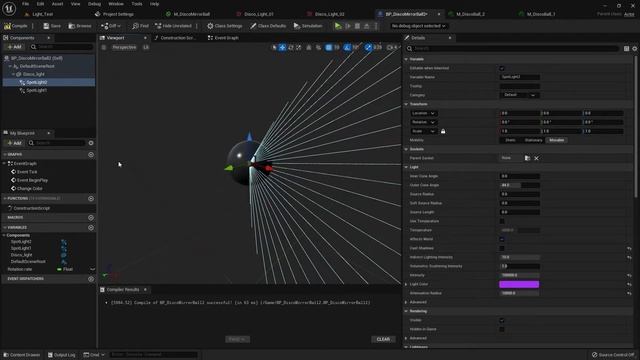Screen dimensions: 640x360
Task: Open the Output Log
Action: (x=62, y=355)
